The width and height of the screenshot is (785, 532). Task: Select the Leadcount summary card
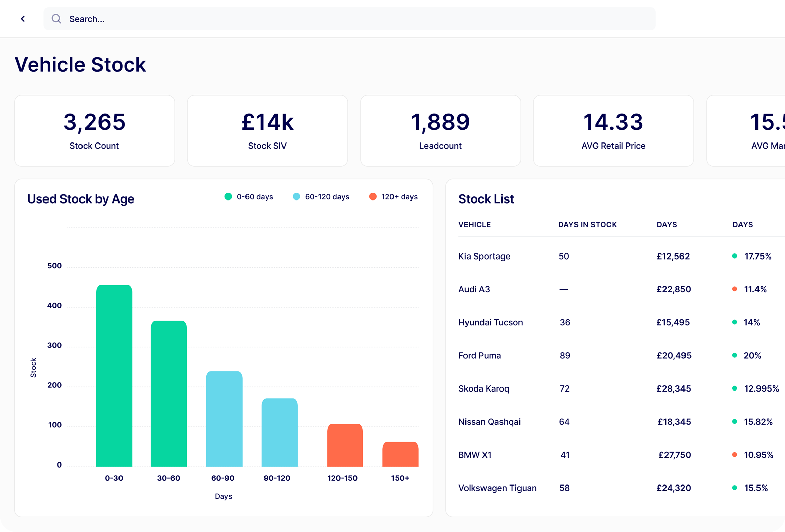440,131
